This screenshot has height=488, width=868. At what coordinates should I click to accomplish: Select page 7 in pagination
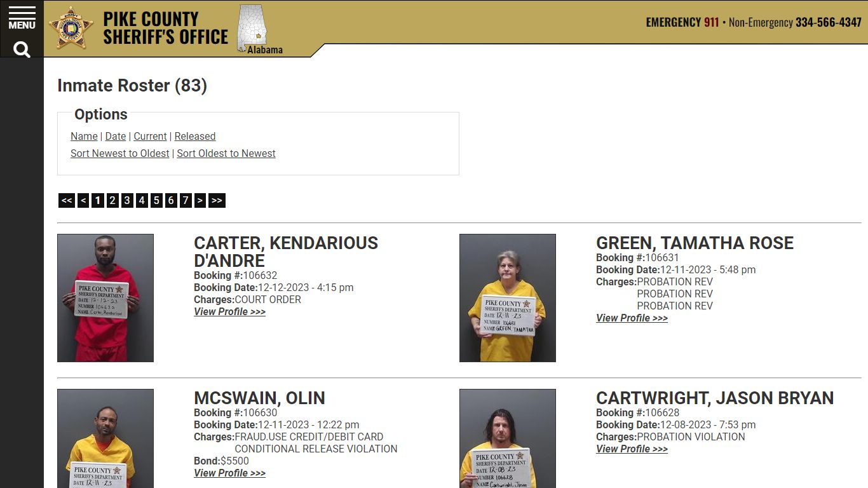click(x=186, y=201)
